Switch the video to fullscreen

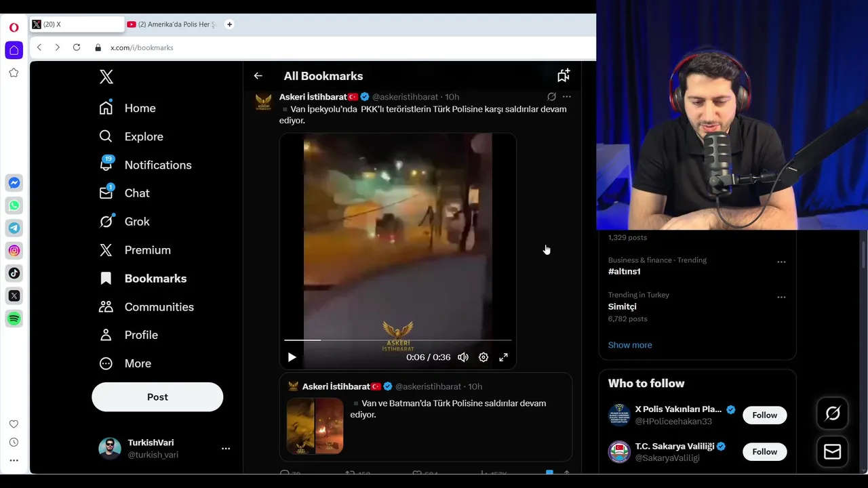(503, 357)
